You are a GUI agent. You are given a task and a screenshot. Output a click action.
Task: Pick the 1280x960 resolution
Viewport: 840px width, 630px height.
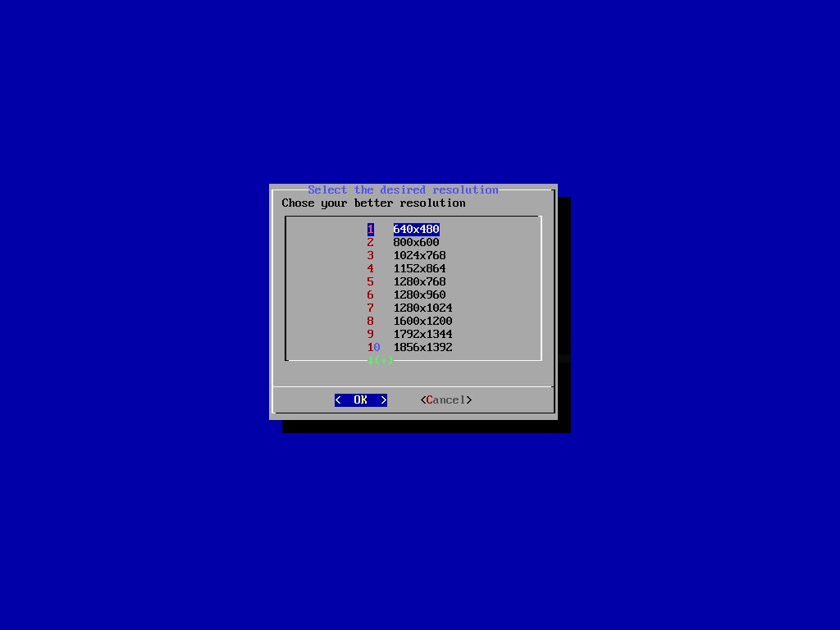click(x=407, y=294)
